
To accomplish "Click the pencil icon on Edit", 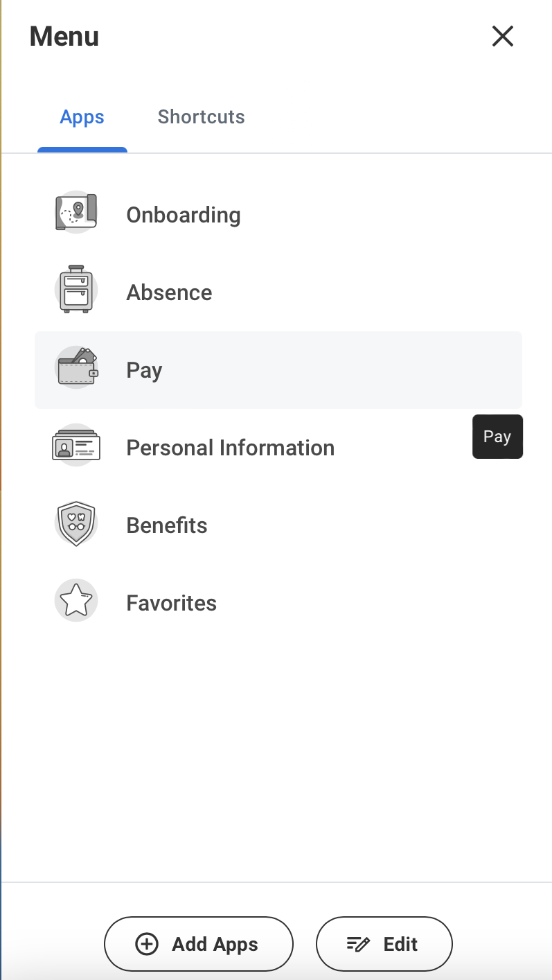I will click(358, 944).
